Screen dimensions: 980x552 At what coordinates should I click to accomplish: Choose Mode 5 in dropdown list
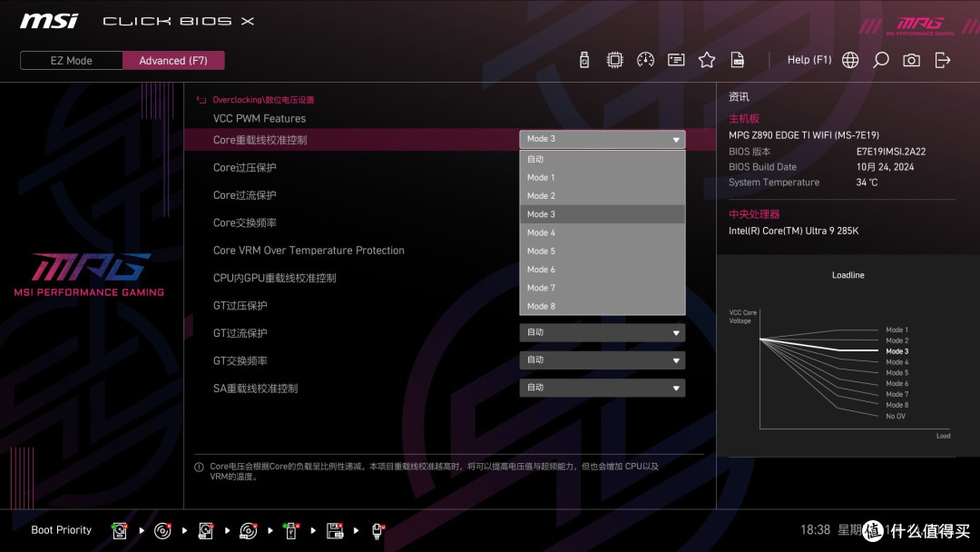[x=603, y=251]
